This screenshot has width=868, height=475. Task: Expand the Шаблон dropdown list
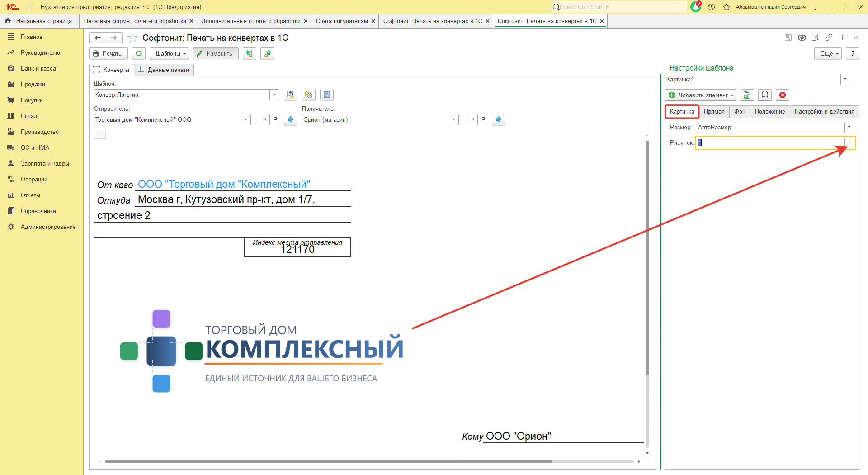[274, 95]
